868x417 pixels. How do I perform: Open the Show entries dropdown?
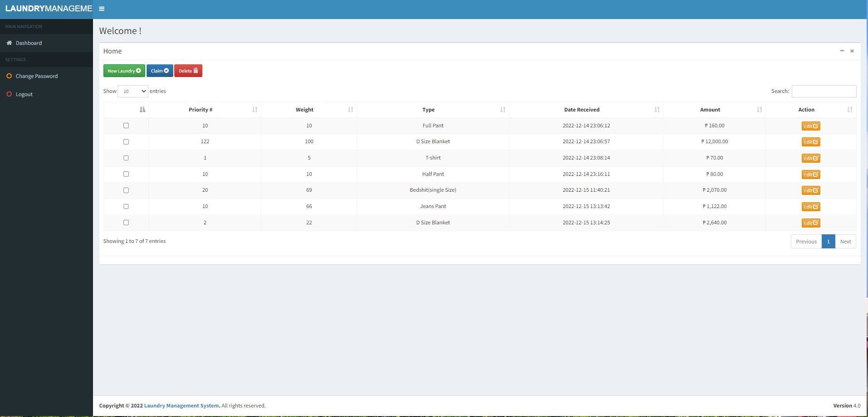[132, 91]
